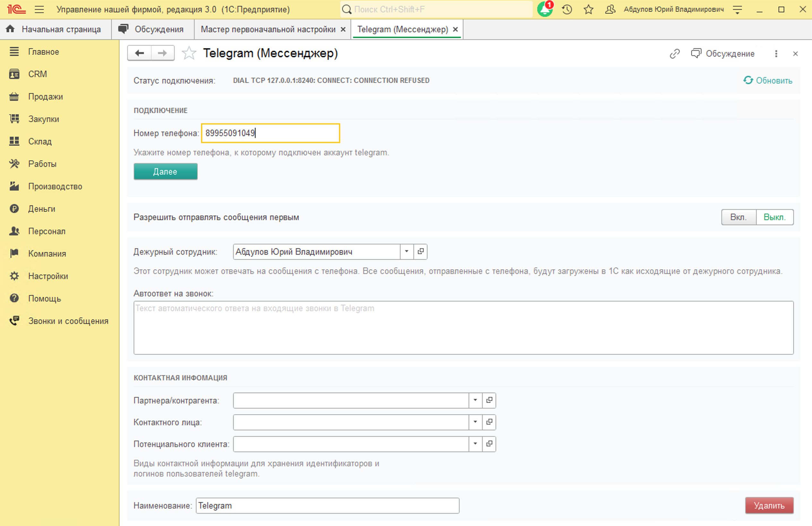Click the search box Поиск Ctrl+Shift+F
This screenshot has height=526, width=812.
(437, 9)
